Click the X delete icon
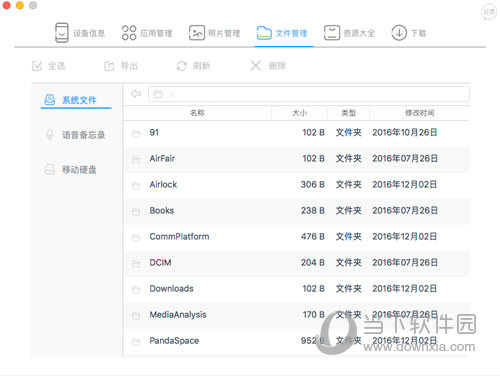Screen dimensions: 500x376 [x=256, y=66]
